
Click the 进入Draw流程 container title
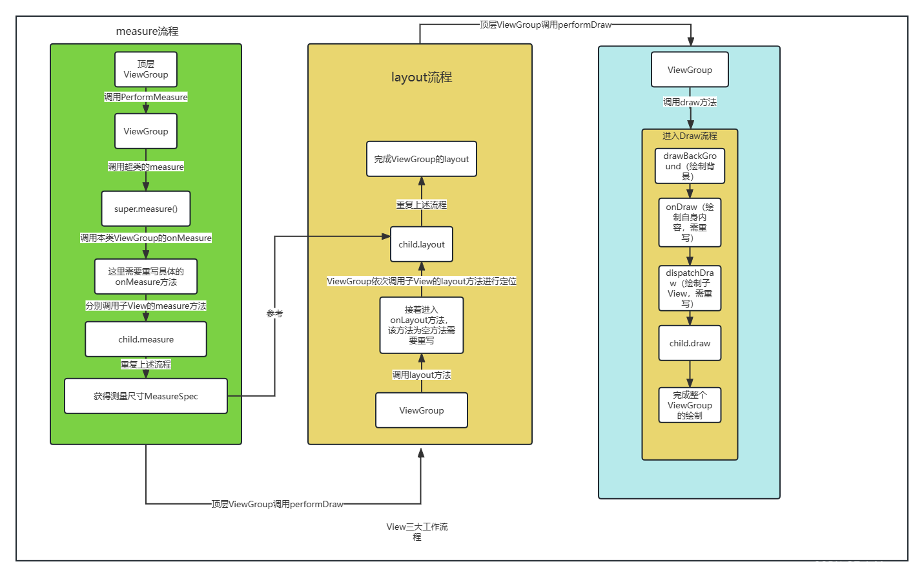pos(690,136)
